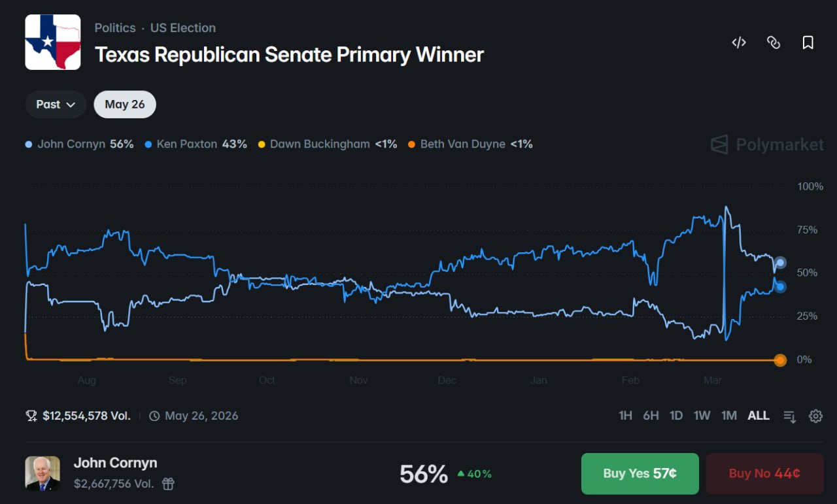
Task: Toggle John Cornyn legend series
Action: [79, 144]
